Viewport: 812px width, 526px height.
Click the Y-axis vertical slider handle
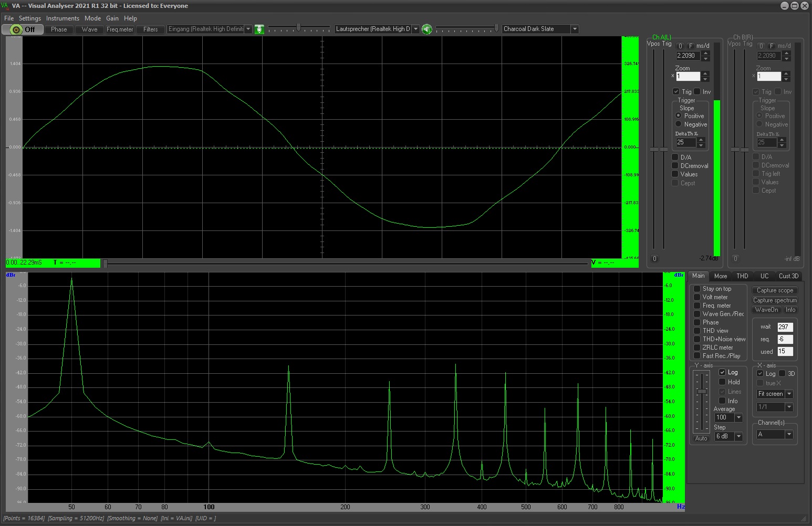702,392
